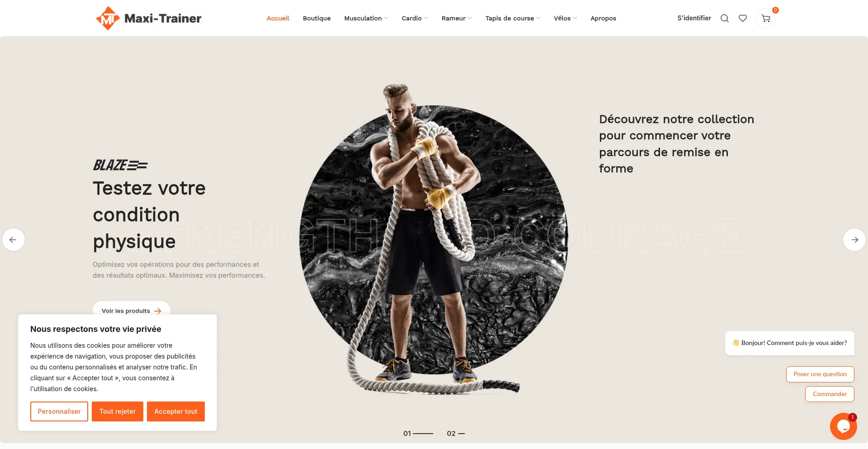The image size is (868, 449).
Task: Click the Tout rejeter button
Action: 118,411
